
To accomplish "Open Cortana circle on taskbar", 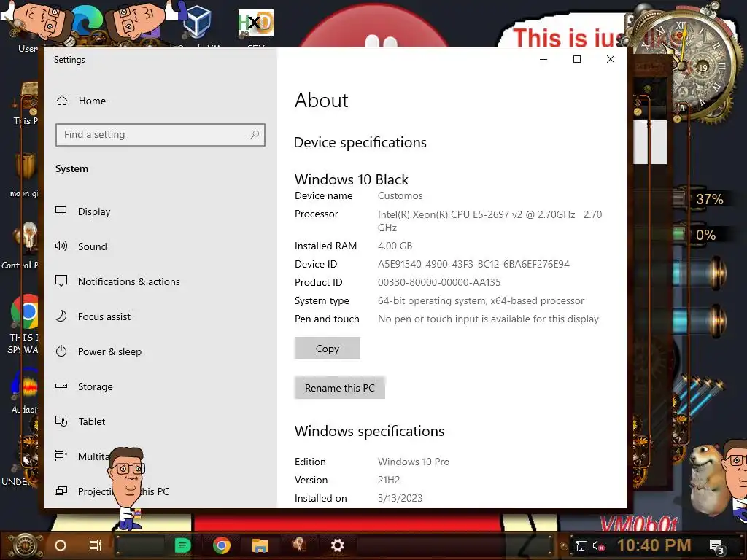I will [61, 545].
